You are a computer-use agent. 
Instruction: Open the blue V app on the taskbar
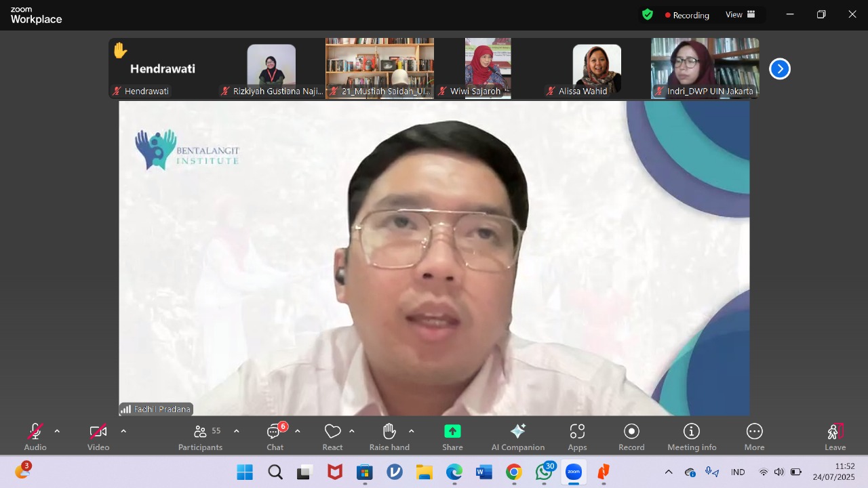(x=395, y=472)
